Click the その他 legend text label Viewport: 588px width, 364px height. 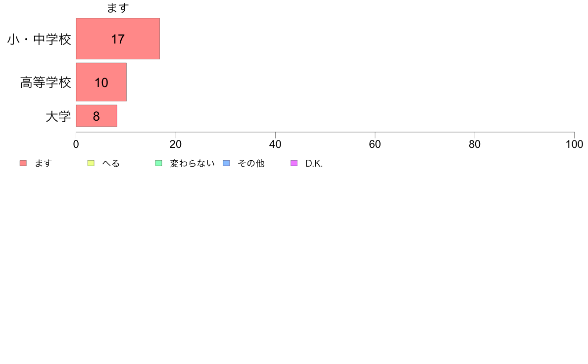tap(251, 163)
